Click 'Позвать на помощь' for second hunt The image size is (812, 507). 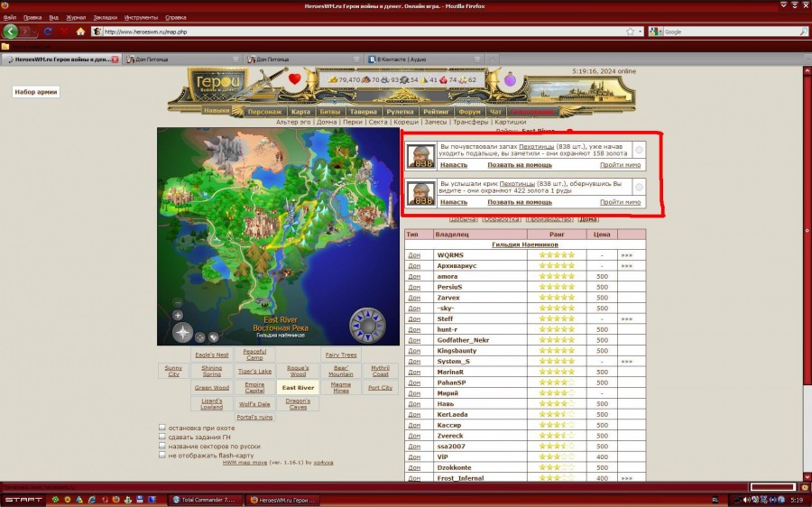520,202
